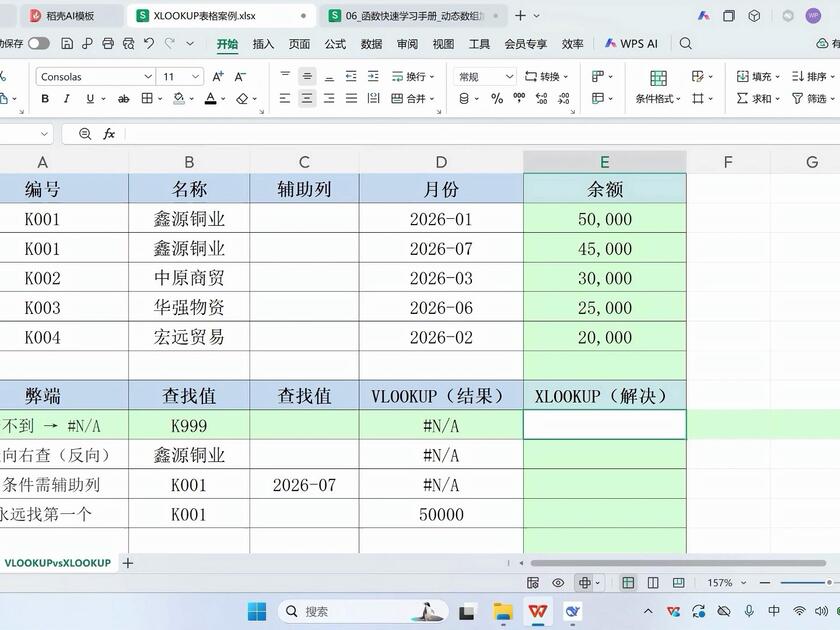Screen dimensions: 840x630
Task: Click the Print icon in quick access toolbar
Action: click(108, 44)
